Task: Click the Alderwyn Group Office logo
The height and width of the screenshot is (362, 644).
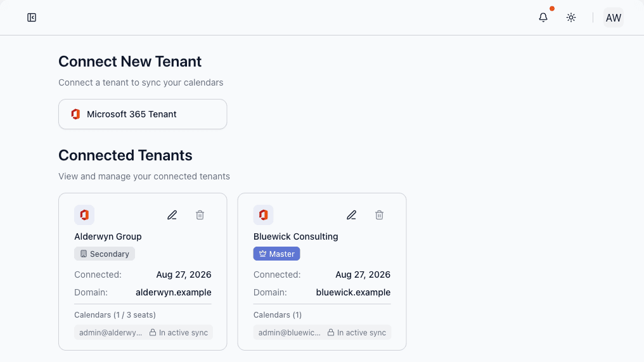Action: tap(84, 215)
